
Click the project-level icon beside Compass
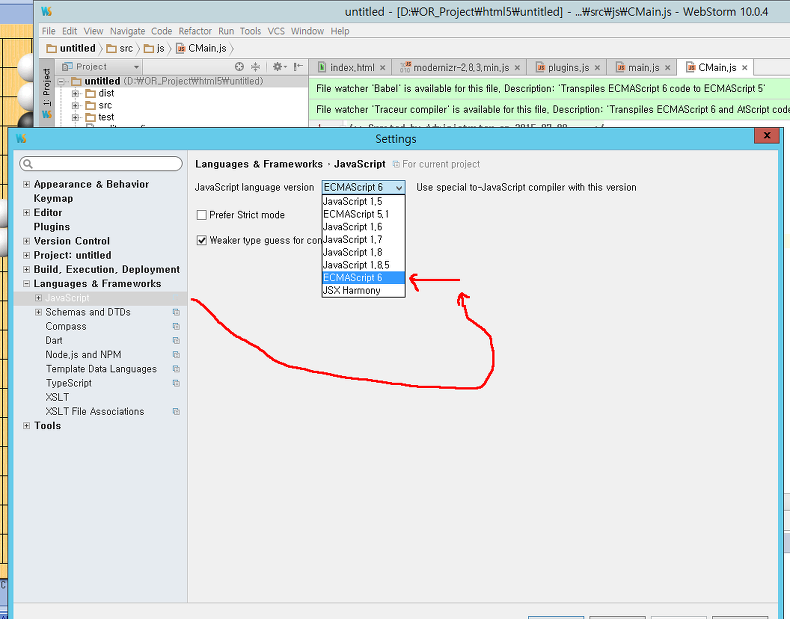coord(176,326)
